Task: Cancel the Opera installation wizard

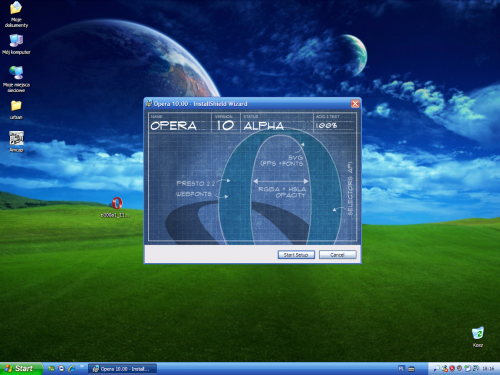Action: (337, 255)
